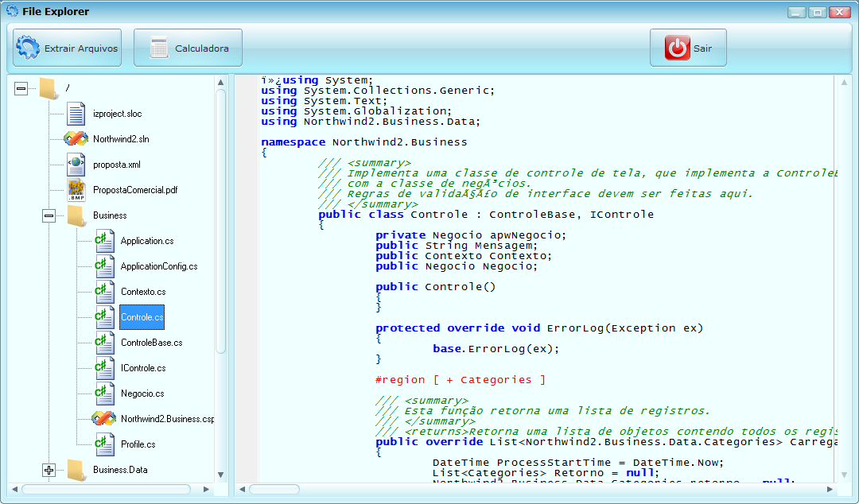This screenshot has height=504, width=859.
Task: Collapse the root folder node
Action: coord(21,88)
